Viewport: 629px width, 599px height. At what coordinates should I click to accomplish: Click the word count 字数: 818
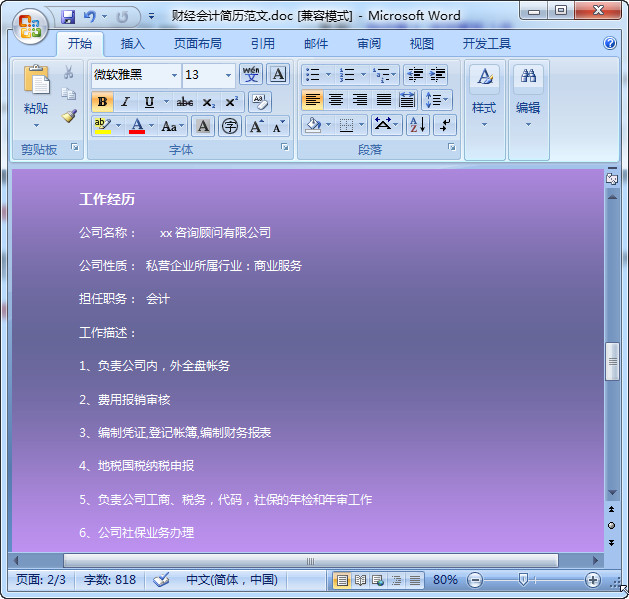(x=110, y=580)
